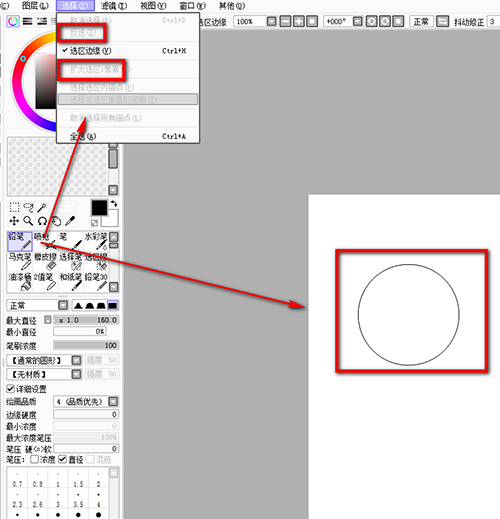Viewport: 500px width, 519px height.
Task: Open the +000° rotation angle dropdown
Action: 358,22
